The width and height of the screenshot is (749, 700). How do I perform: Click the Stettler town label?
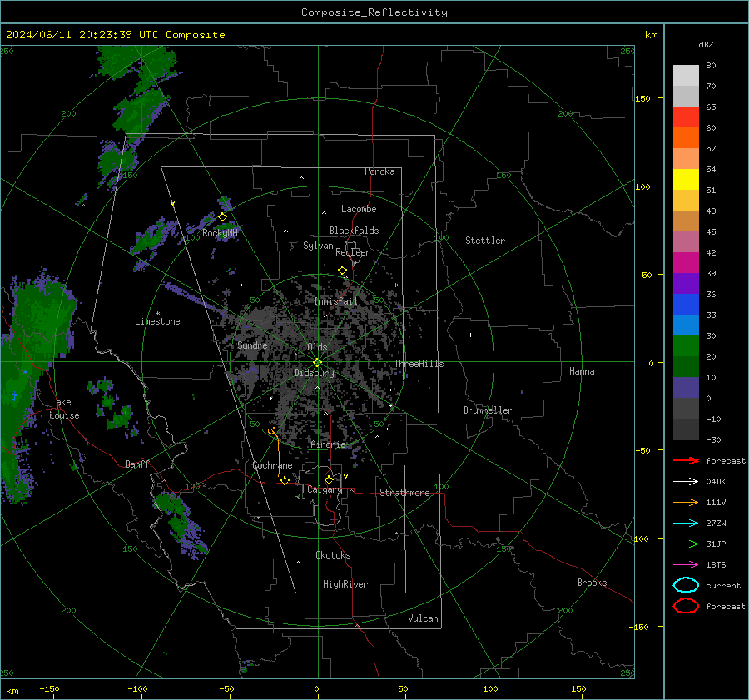[x=485, y=241]
